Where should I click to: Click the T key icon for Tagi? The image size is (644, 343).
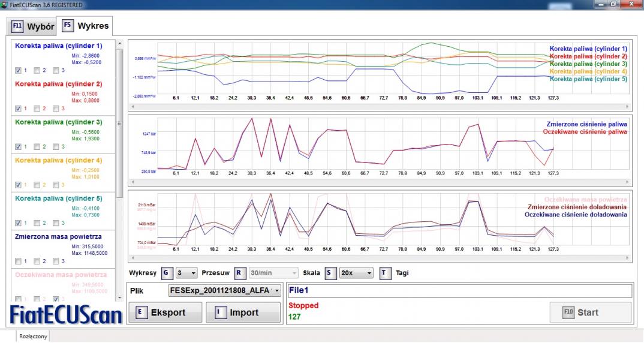pos(385,273)
